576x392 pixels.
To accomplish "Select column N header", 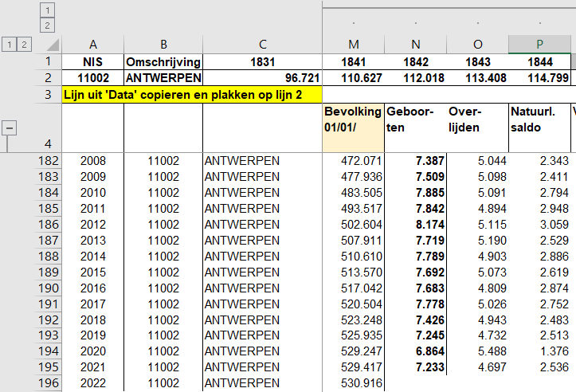I will pos(416,45).
